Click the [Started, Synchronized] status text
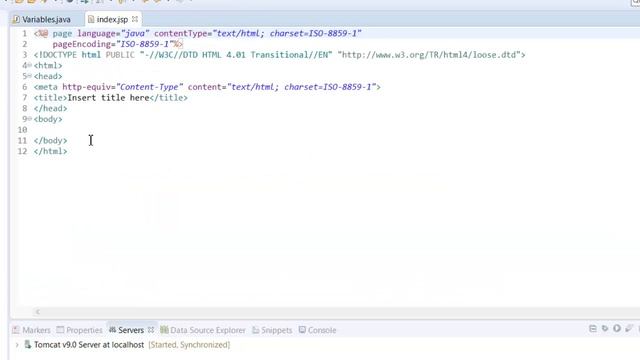Viewport: 640px width, 360px height. point(189,345)
